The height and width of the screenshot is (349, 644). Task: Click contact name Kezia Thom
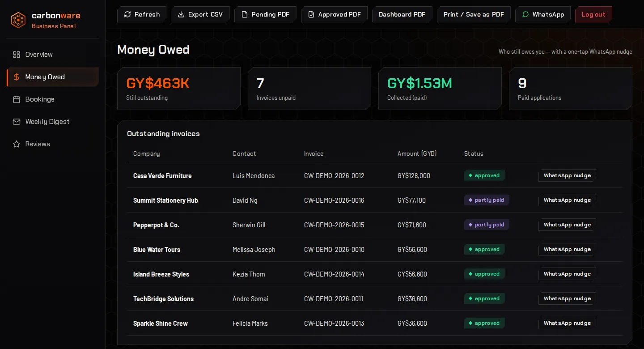249,274
